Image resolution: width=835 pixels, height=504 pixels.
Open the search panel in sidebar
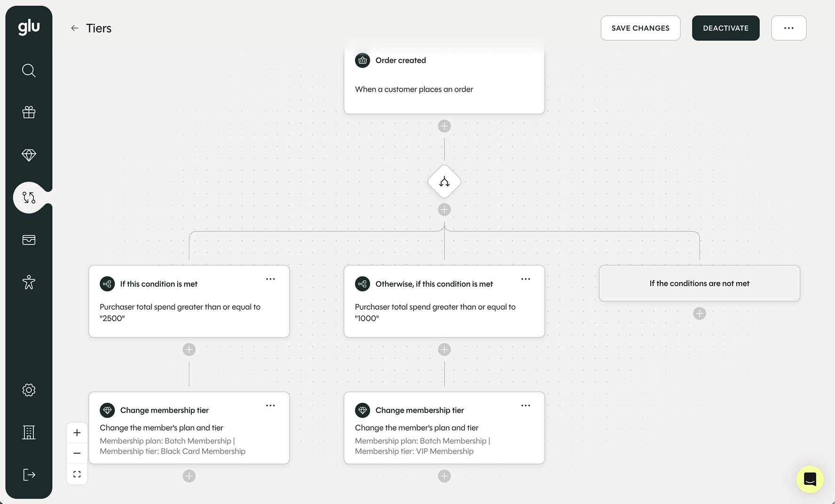pos(29,70)
